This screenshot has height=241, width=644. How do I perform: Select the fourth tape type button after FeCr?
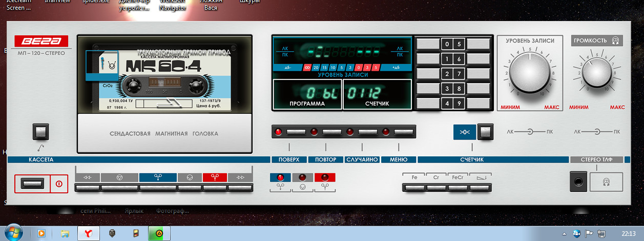pyautogui.click(x=481, y=187)
